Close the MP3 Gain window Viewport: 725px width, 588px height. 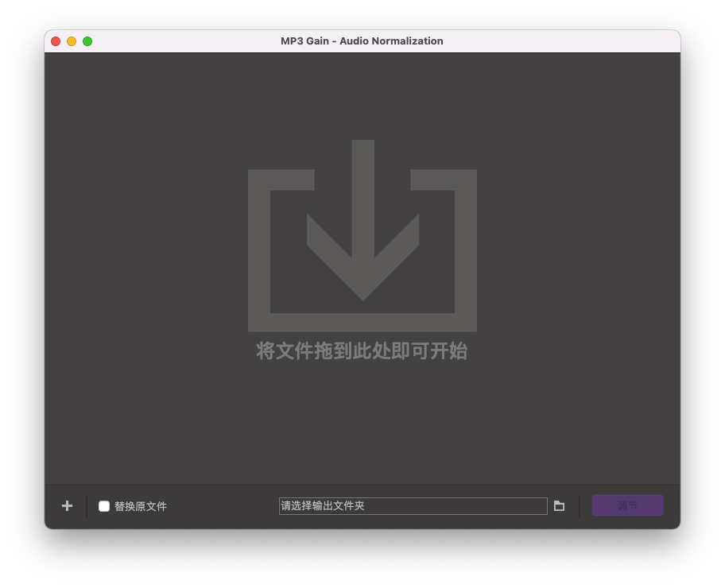point(56,41)
